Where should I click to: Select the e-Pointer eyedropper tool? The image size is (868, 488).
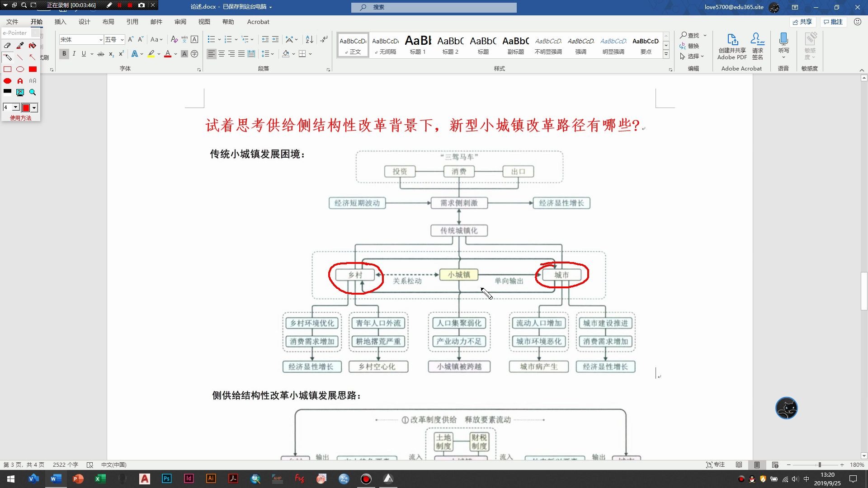(x=20, y=46)
